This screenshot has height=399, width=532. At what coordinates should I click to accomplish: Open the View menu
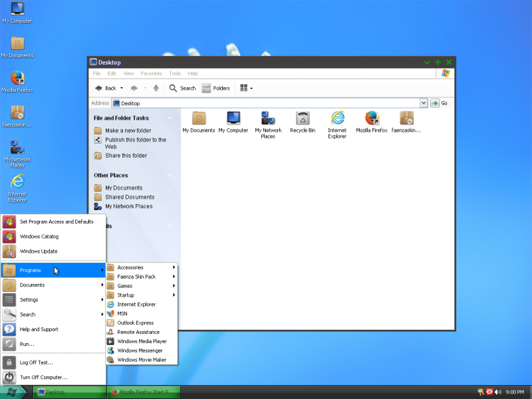pyautogui.click(x=128, y=73)
